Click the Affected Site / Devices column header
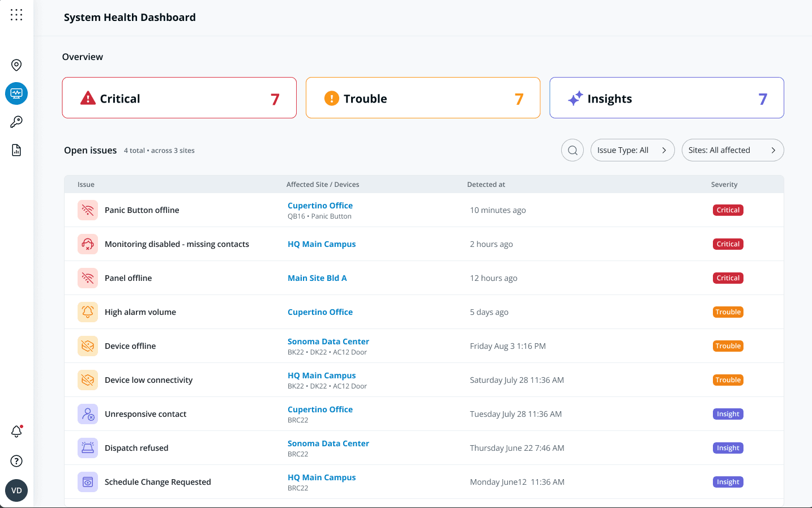The image size is (812, 508). (x=323, y=185)
